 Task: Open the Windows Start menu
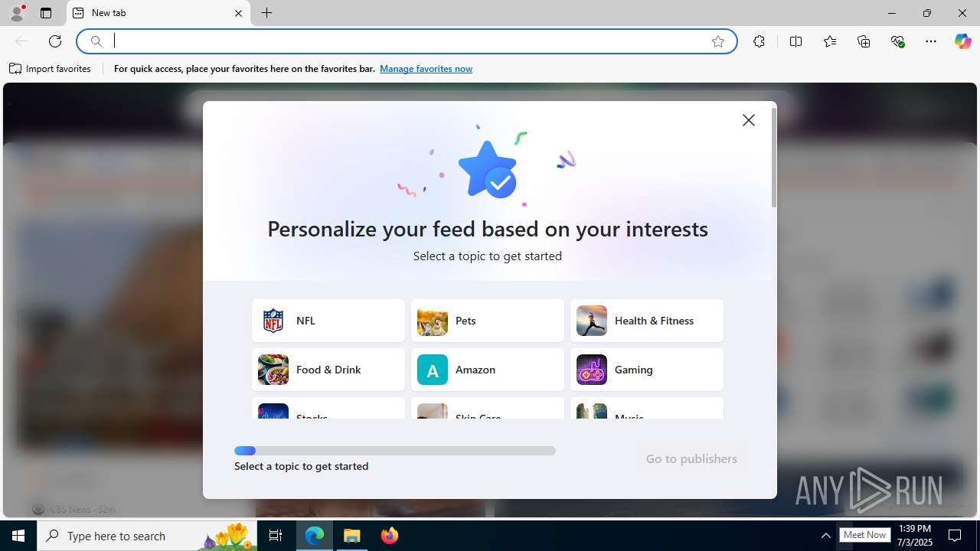(18, 536)
